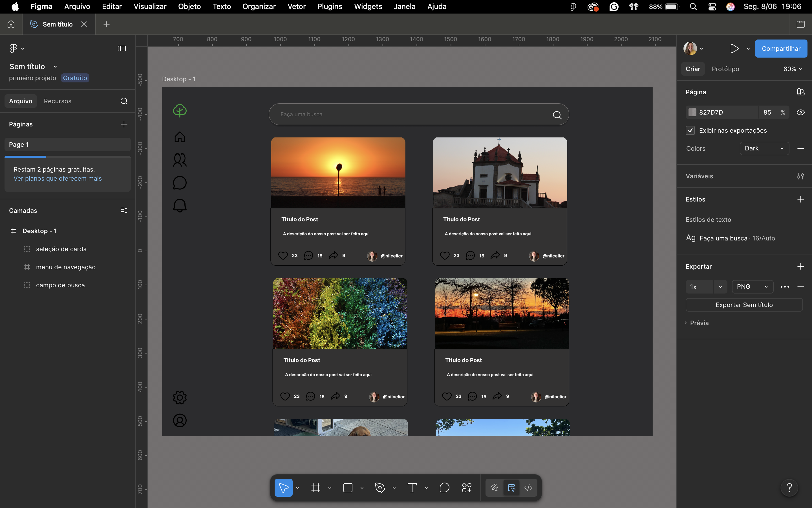Screen dimensions: 812x508
Task: Open the Variáveis settings icon
Action: pyautogui.click(x=801, y=176)
